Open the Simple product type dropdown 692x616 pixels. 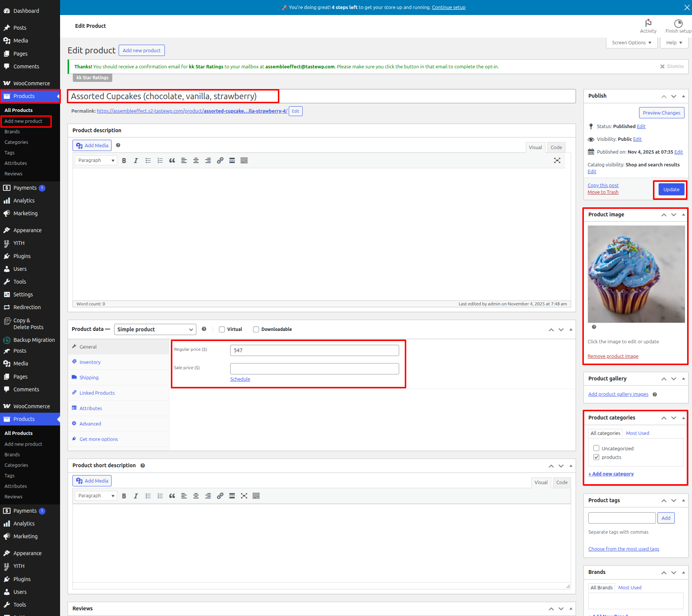155,329
